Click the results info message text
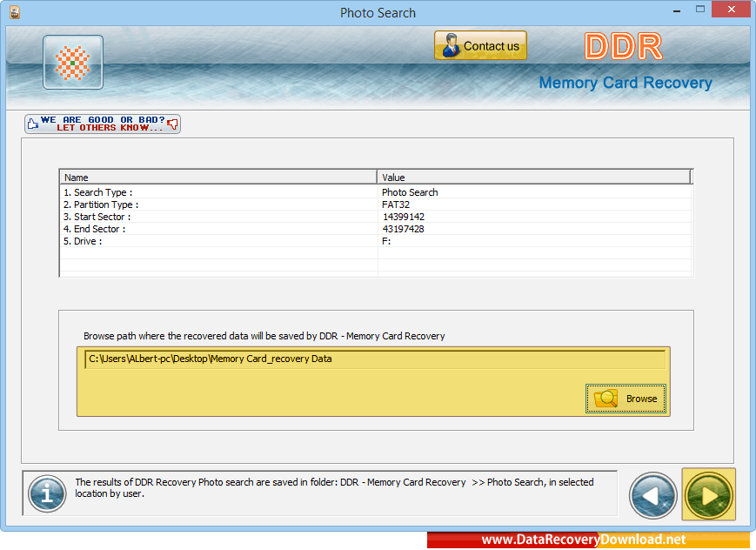This screenshot has height=550, width=756. 334,487
